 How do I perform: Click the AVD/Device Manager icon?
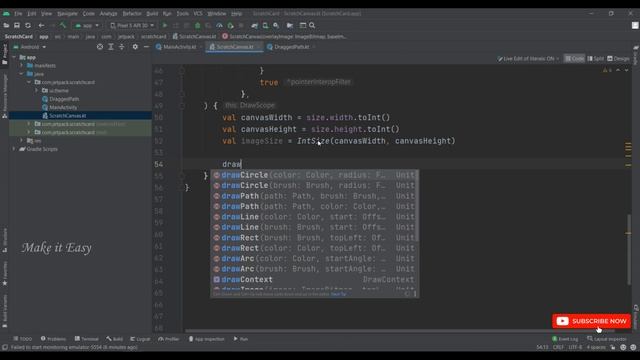point(265,25)
